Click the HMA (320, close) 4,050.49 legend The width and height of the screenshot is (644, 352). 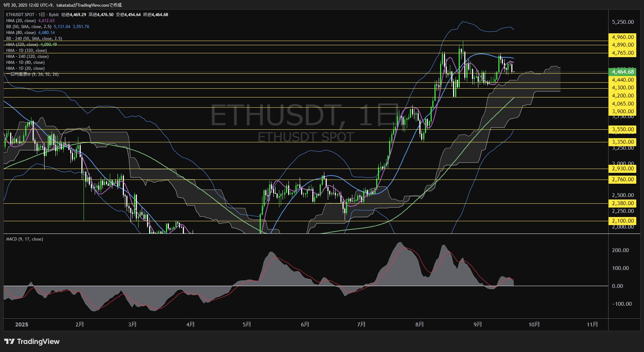pyautogui.click(x=32, y=45)
